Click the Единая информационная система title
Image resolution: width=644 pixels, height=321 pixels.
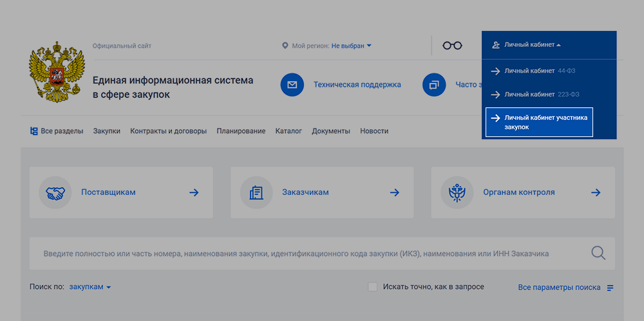173,87
